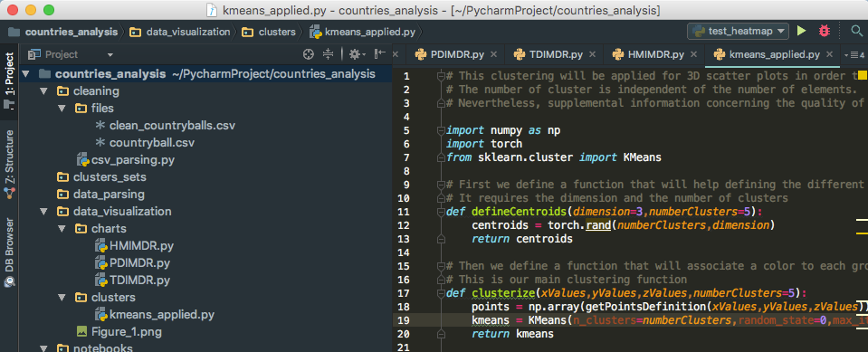The height and width of the screenshot is (352, 868).
Task: Debug test_heatmap with the bug icon
Action: click(x=825, y=31)
